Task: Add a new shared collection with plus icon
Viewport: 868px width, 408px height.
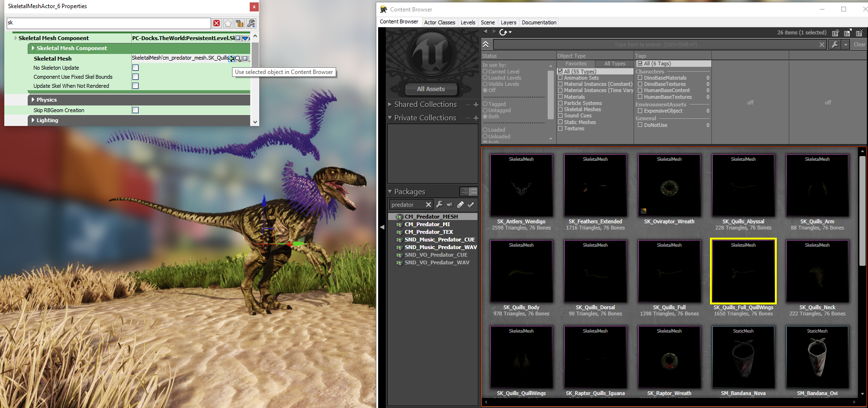Action: [476, 105]
